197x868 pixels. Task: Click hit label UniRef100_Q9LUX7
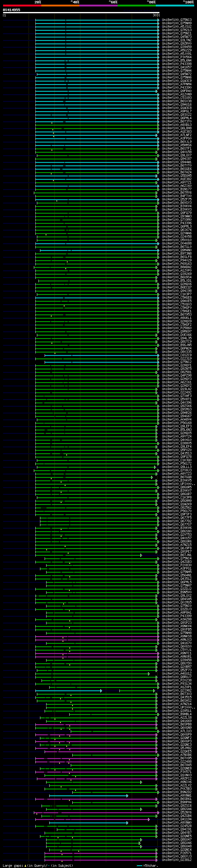pos(176,155)
